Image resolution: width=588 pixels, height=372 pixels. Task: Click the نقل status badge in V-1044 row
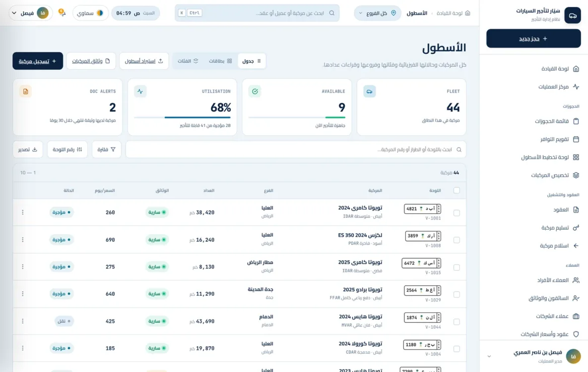point(64,321)
